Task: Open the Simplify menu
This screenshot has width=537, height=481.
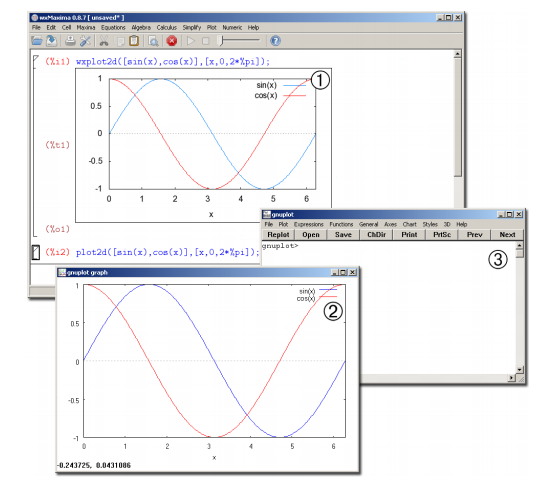Action: click(x=191, y=27)
